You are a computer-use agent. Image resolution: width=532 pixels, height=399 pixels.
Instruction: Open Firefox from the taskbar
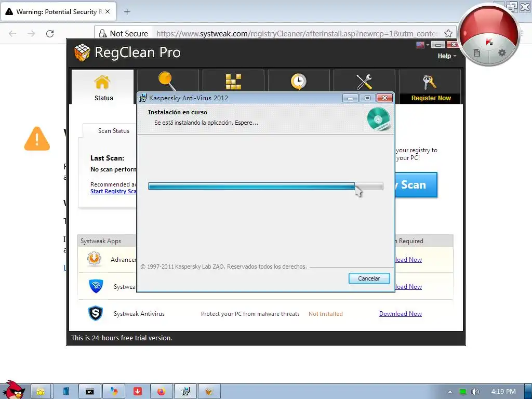[x=161, y=392]
